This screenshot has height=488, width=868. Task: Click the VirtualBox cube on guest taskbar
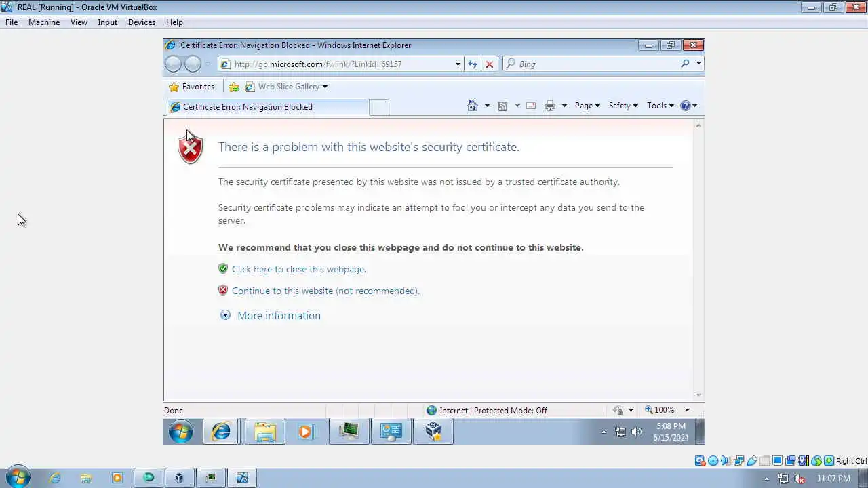tap(433, 431)
